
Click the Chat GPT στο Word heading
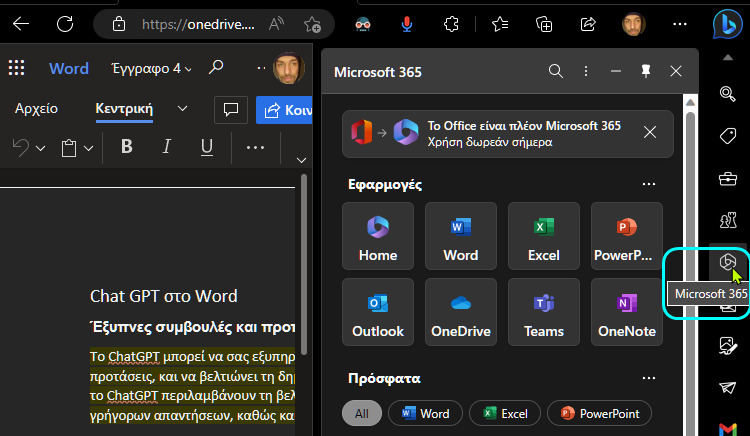(164, 296)
